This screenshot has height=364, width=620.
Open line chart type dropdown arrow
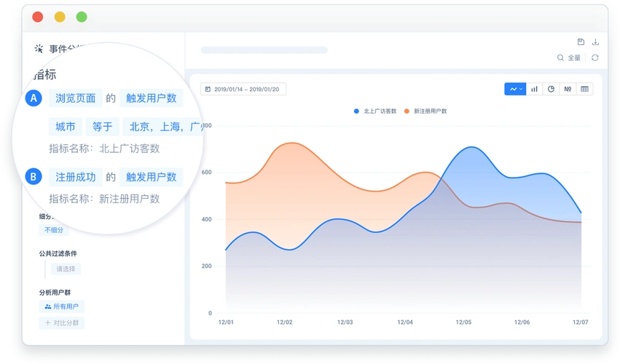click(521, 90)
